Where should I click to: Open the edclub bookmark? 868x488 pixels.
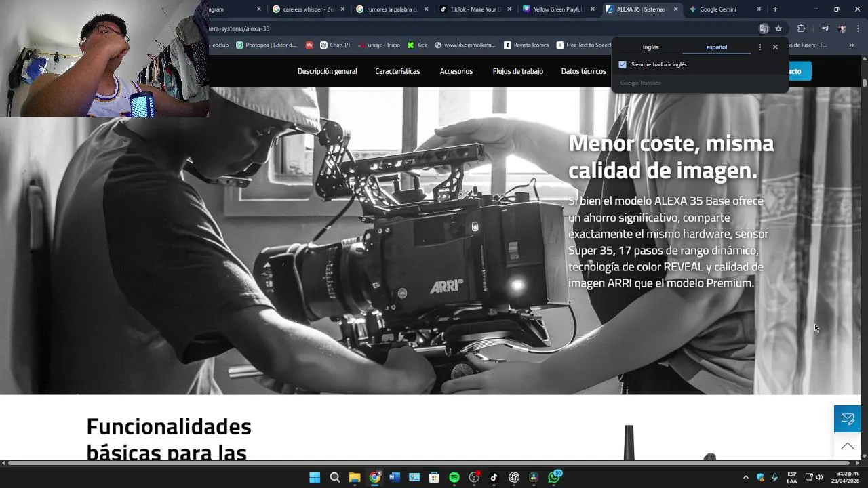(220, 45)
